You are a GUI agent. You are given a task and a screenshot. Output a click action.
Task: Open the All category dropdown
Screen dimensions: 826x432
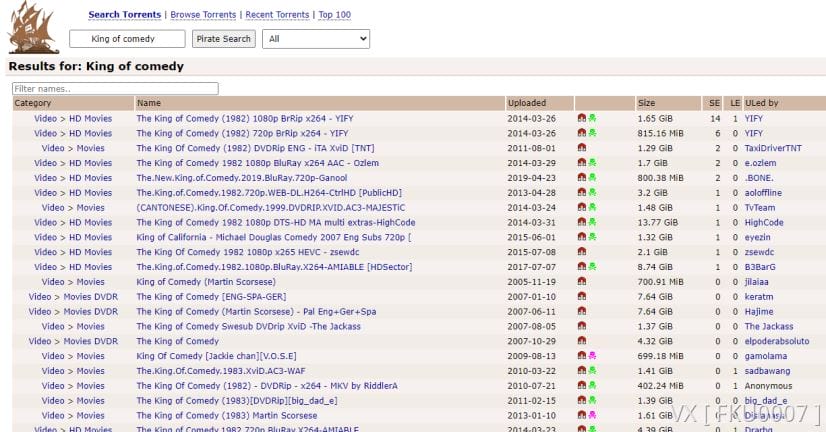click(316, 38)
